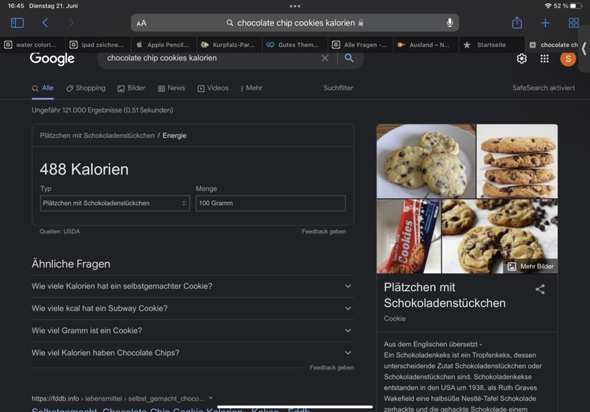Click Feedback geben below similar questions
The height and width of the screenshot is (412, 590).
[x=331, y=368]
